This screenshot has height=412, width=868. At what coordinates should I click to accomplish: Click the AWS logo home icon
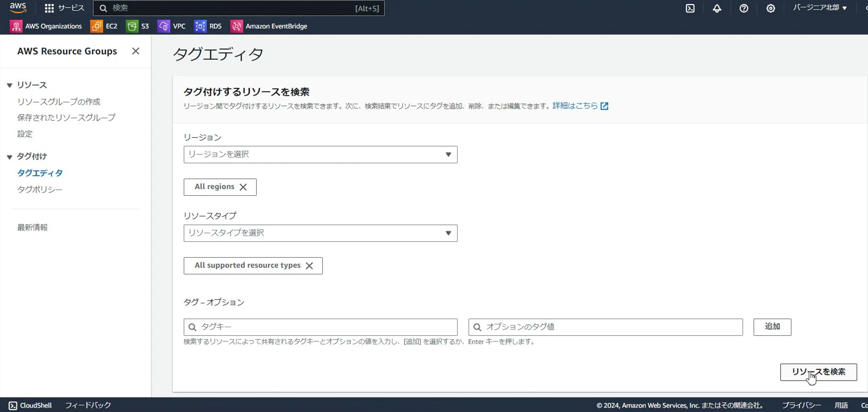[x=18, y=8]
